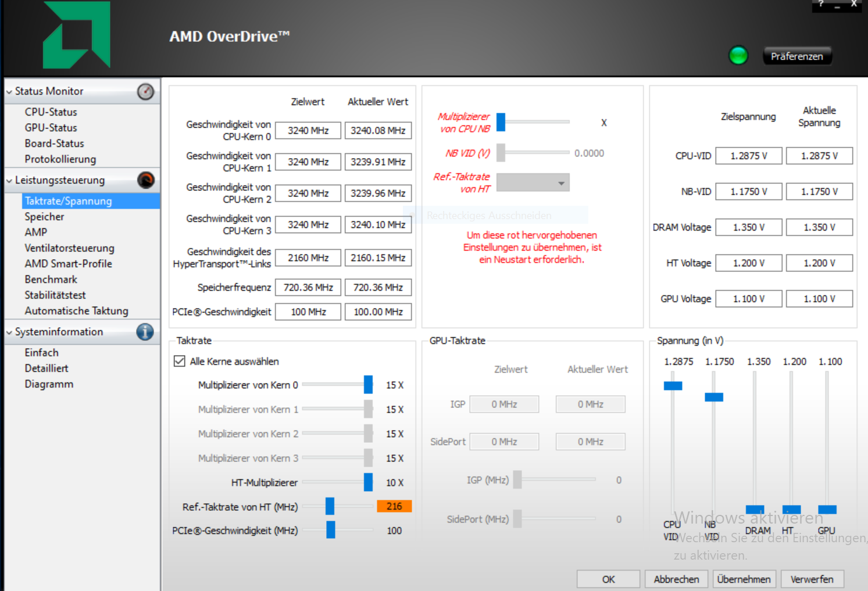The image size is (868, 591).
Task: Open Ventilatorsteuerung page
Action: (x=69, y=248)
